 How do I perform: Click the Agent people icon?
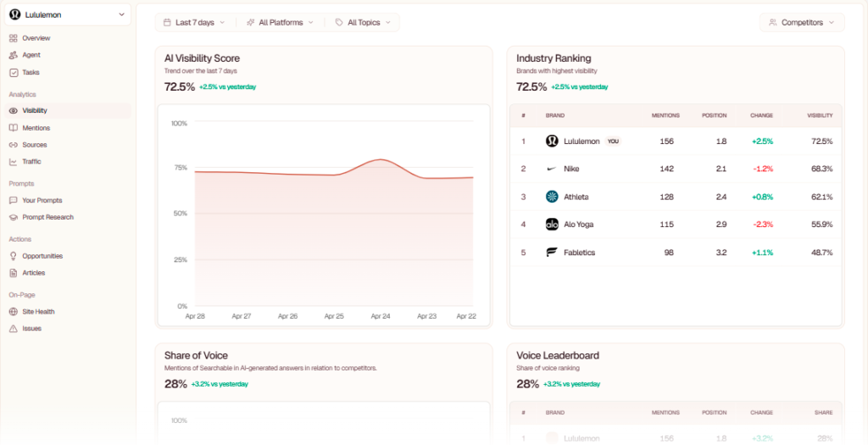(14, 55)
